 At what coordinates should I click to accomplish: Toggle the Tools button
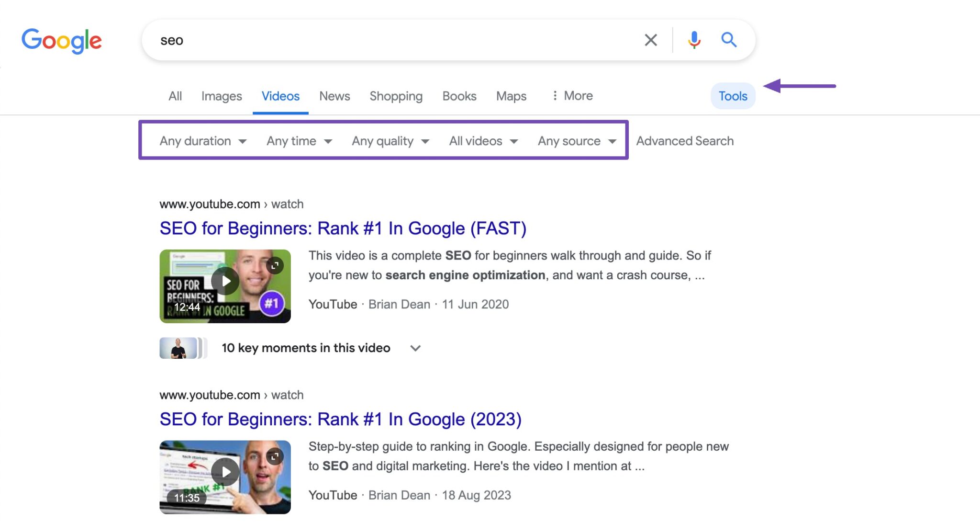click(x=733, y=96)
